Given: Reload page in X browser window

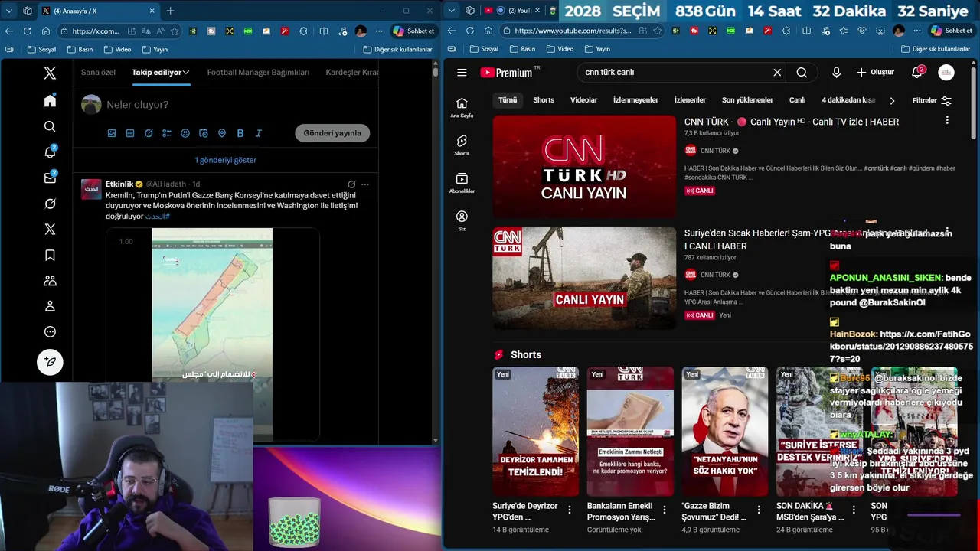Looking at the screenshot, I should tap(28, 31).
